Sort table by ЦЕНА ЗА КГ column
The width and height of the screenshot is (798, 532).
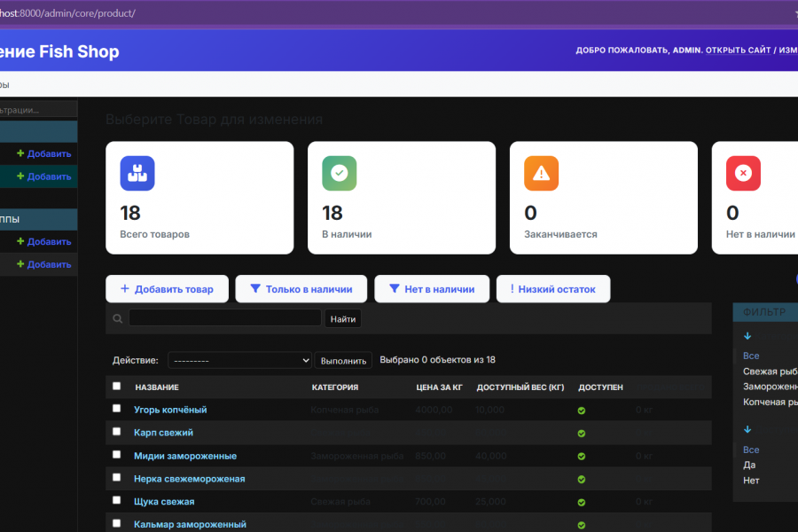click(439, 387)
